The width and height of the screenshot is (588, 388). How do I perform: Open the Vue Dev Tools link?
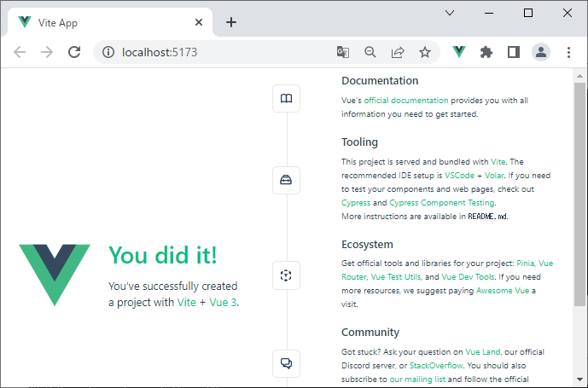pyautogui.click(x=468, y=277)
